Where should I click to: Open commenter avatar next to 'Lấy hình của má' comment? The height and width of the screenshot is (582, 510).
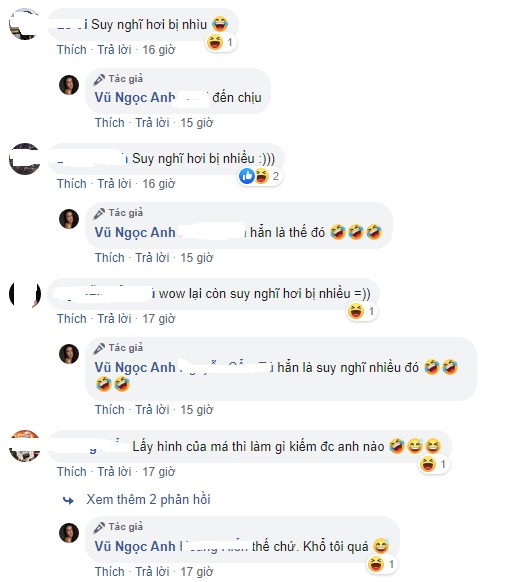click(x=24, y=446)
